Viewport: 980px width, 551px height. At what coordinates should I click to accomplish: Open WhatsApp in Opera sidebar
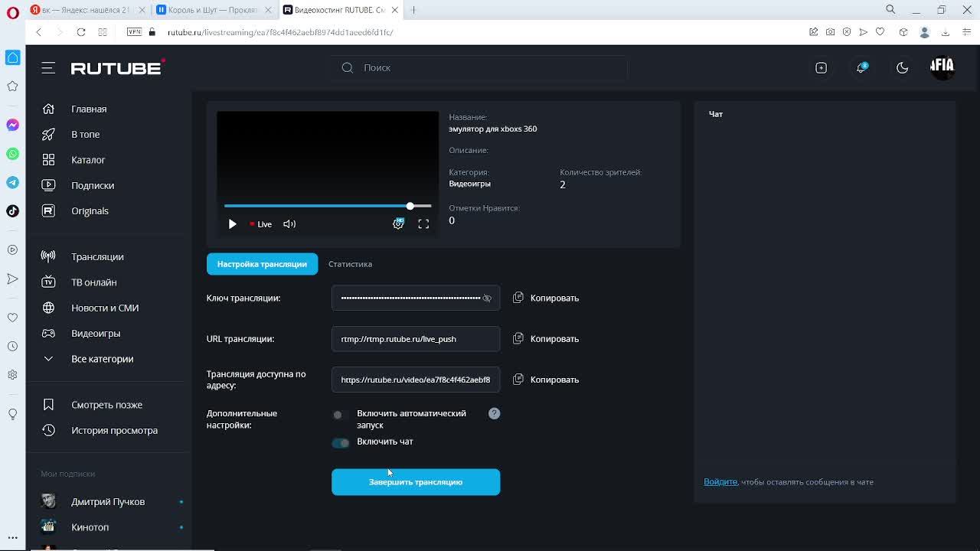point(12,154)
